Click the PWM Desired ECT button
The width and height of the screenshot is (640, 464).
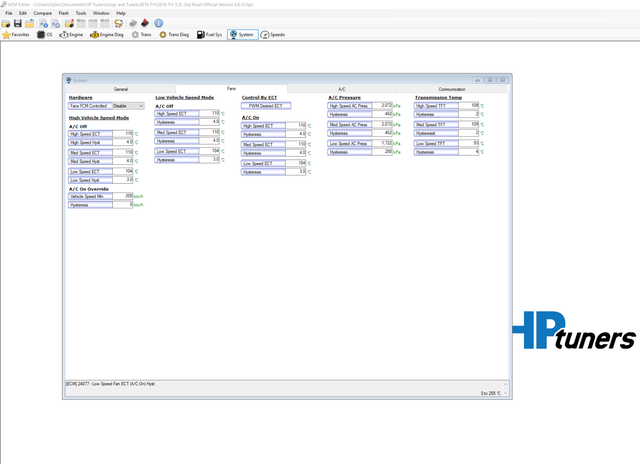(x=266, y=106)
